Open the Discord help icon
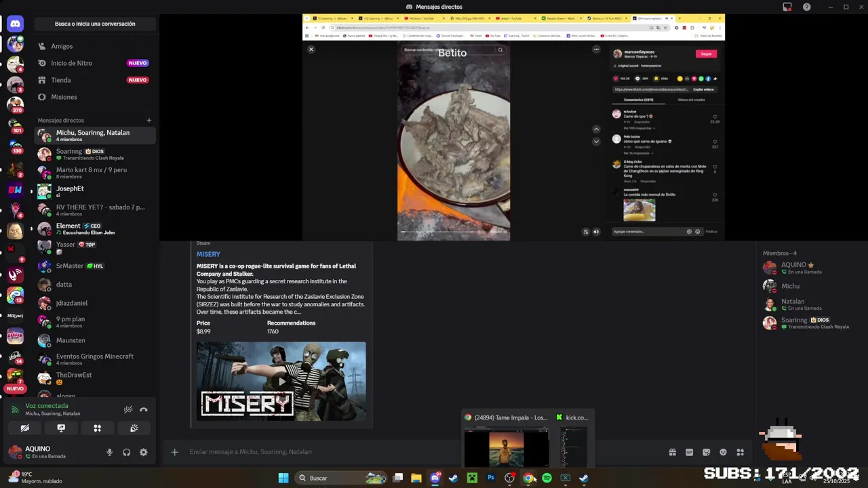 [x=807, y=7]
